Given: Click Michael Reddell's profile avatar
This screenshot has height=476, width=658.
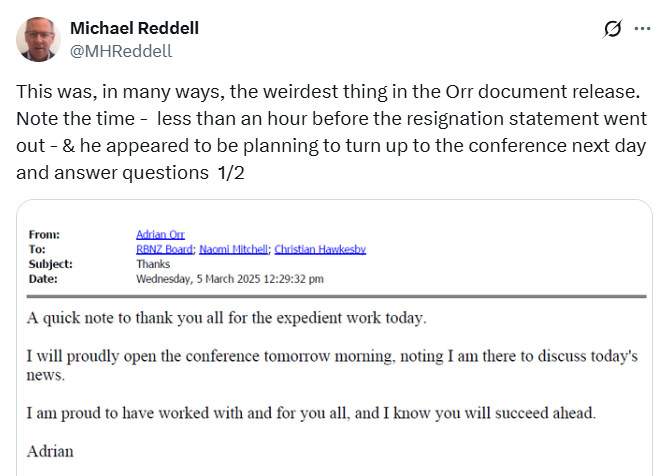Looking at the screenshot, I should 37,39.
